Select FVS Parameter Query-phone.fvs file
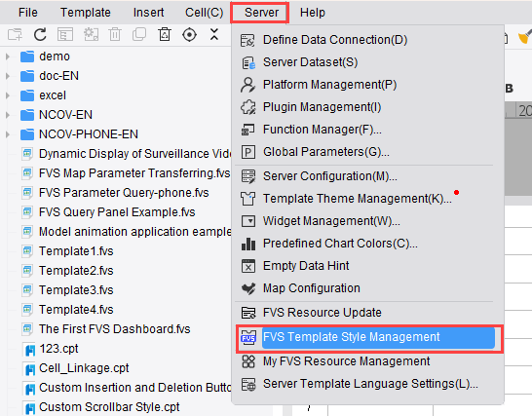Viewport: 532px width, 416px height. click(124, 193)
